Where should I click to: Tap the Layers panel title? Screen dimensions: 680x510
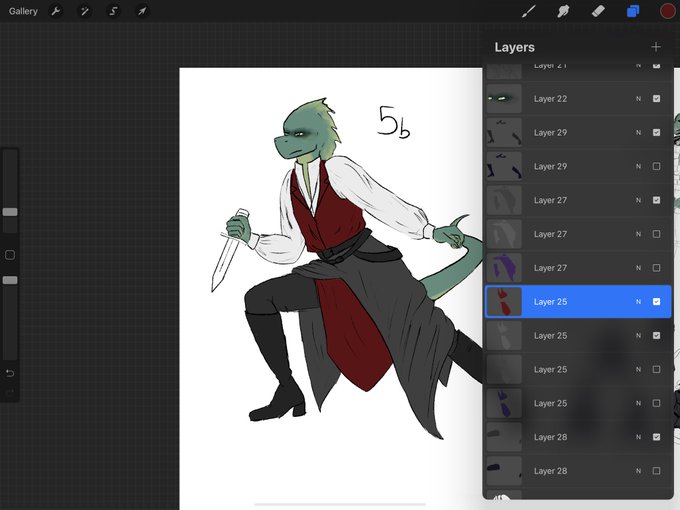[x=514, y=47]
